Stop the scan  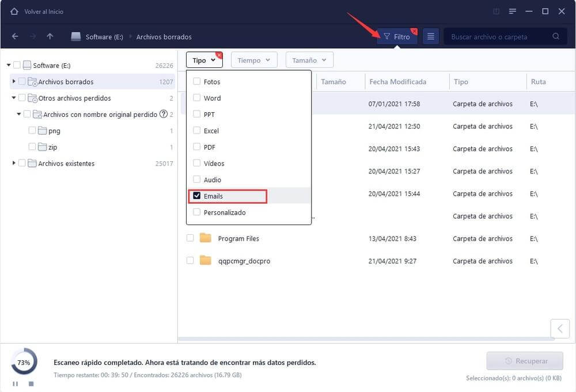pos(31,383)
